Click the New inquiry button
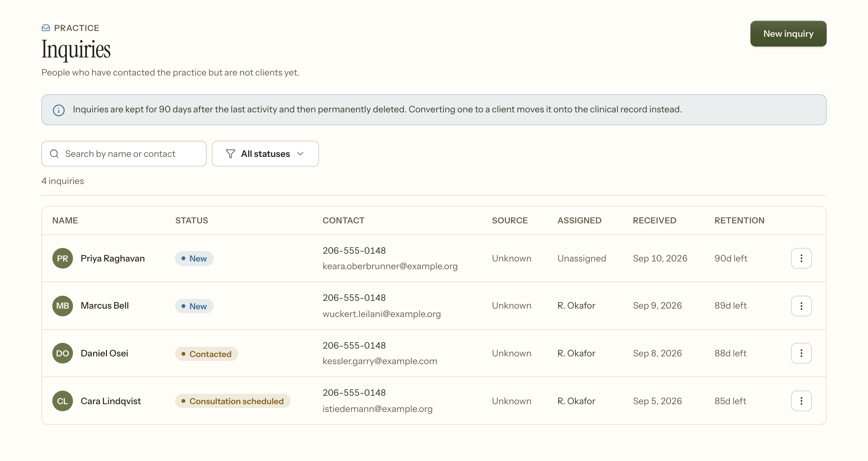 click(788, 34)
